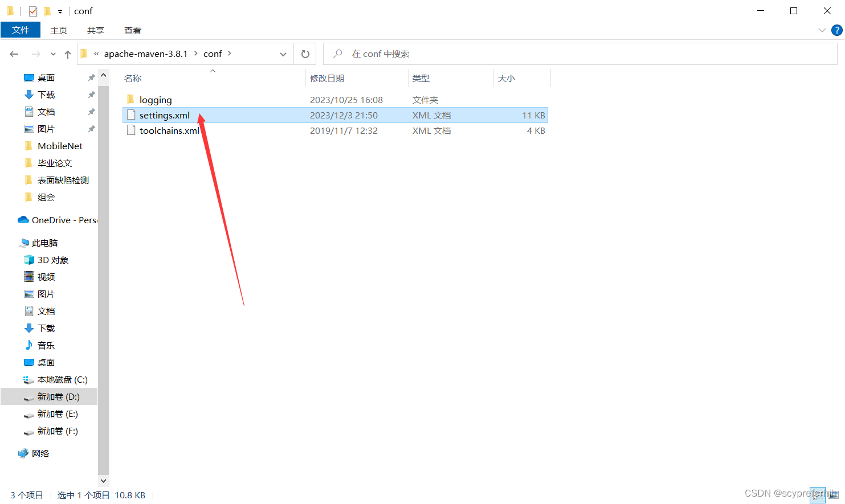845x504 pixels.
Task: Open 音乐 under 此电脑
Action: pyautogui.click(x=46, y=346)
